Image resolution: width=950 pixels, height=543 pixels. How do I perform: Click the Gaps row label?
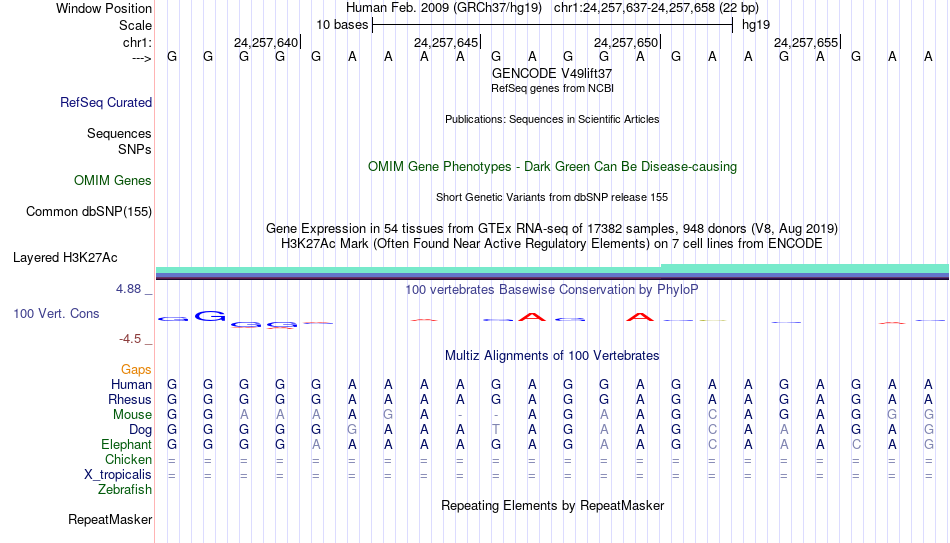(x=136, y=370)
